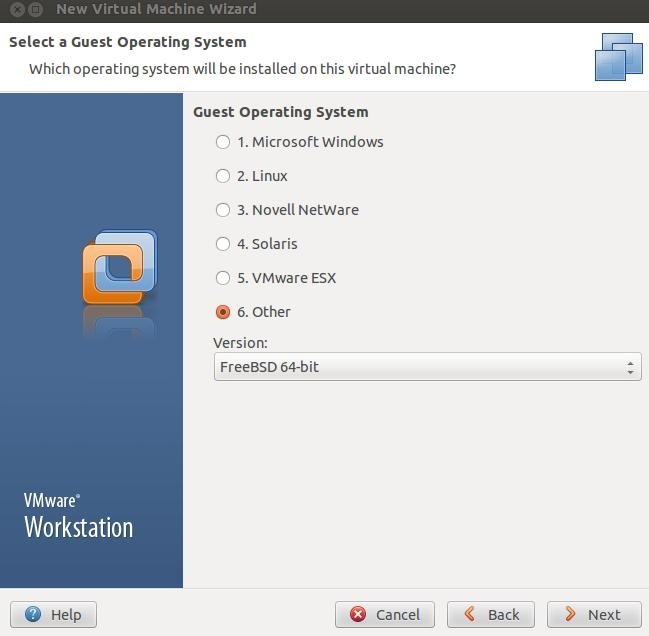Select the VMware ESX radio button

223,278
